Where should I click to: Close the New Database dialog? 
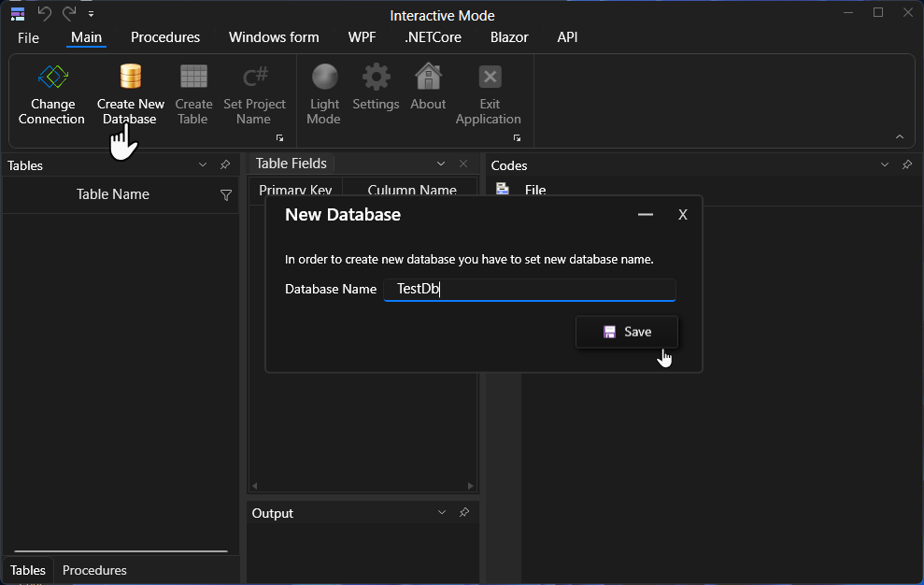click(x=682, y=215)
